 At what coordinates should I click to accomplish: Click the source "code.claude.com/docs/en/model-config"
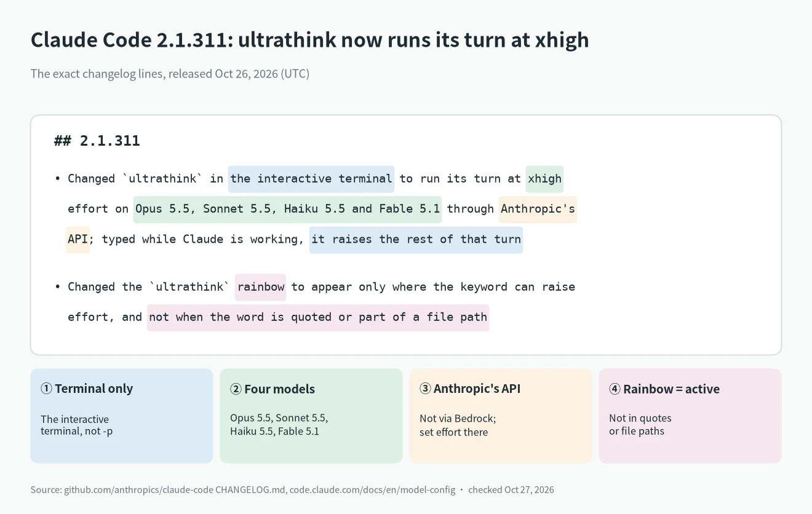tap(373, 490)
